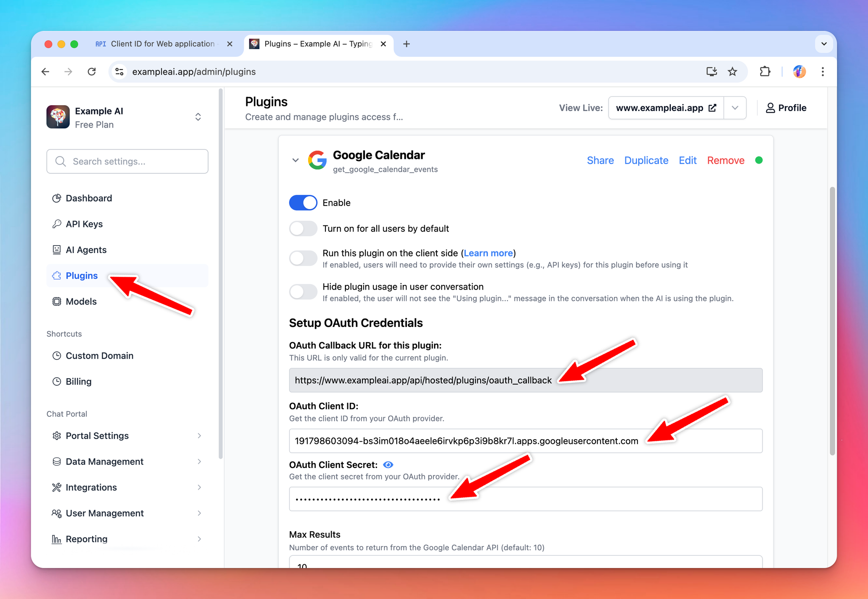Duplicate the Google Calendar plugin
The image size is (868, 599).
(646, 160)
